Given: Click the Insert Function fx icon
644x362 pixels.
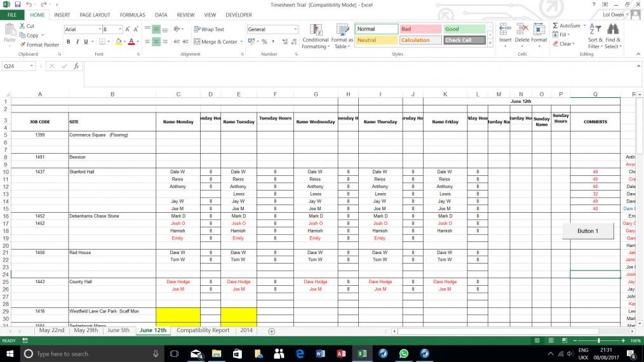Looking at the screenshot, I should (x=76, y=66).
